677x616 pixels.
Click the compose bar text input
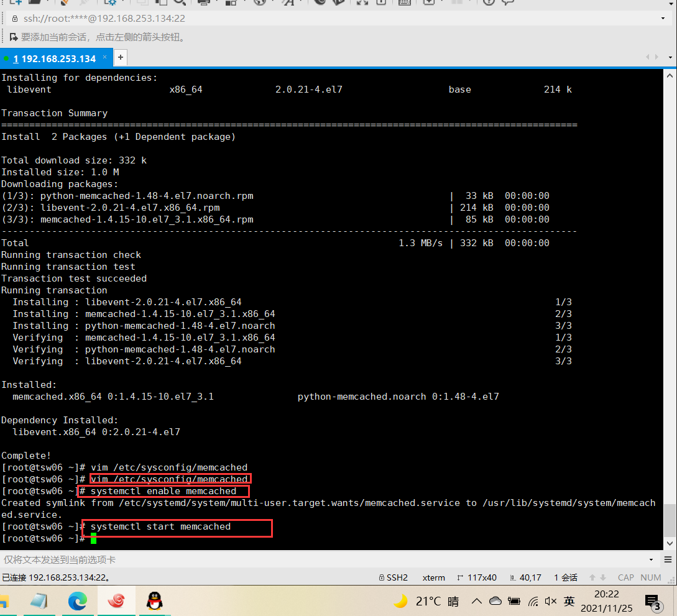pyautogui.click(x=324, y=560)
